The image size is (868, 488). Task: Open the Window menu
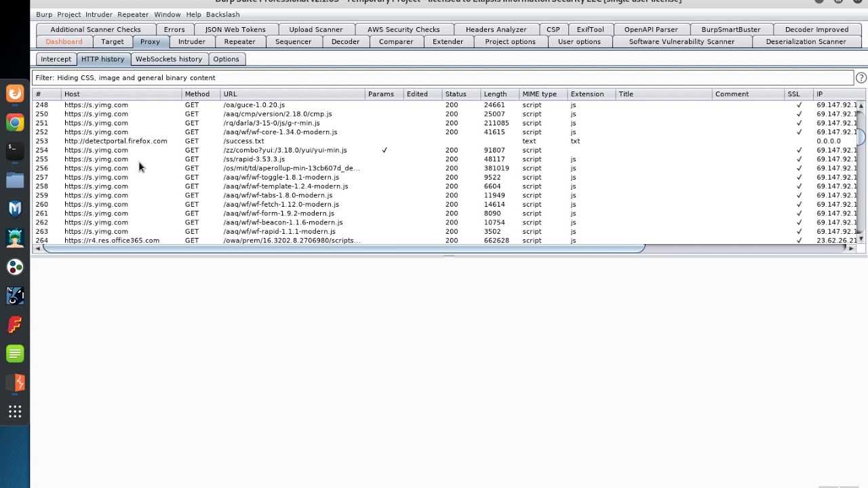167,14
